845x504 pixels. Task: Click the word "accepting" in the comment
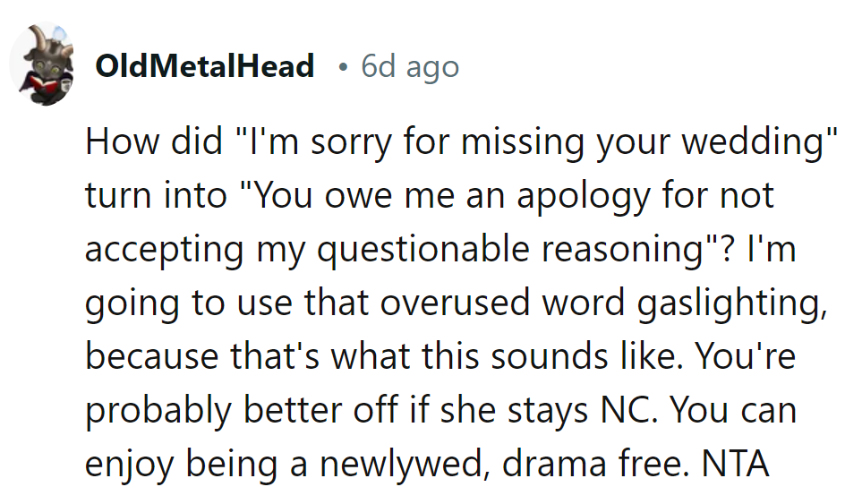(x=165, y=251)
